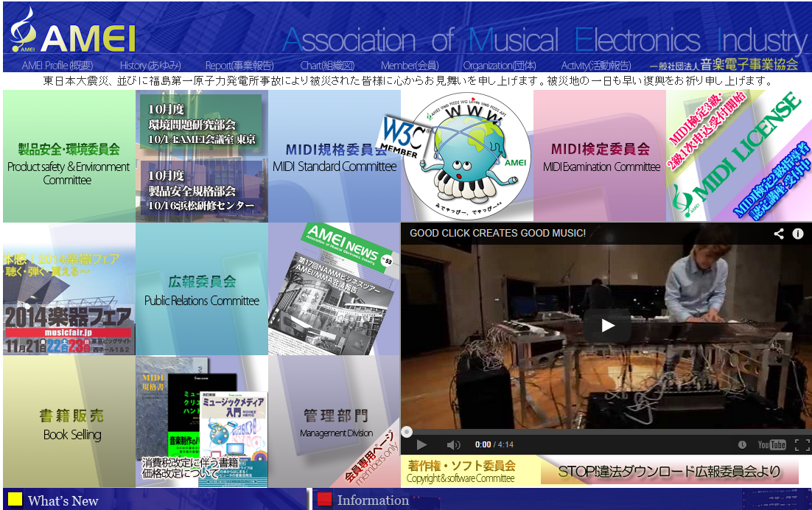
Task: Click the video share icon
Action: pos(778,234)
